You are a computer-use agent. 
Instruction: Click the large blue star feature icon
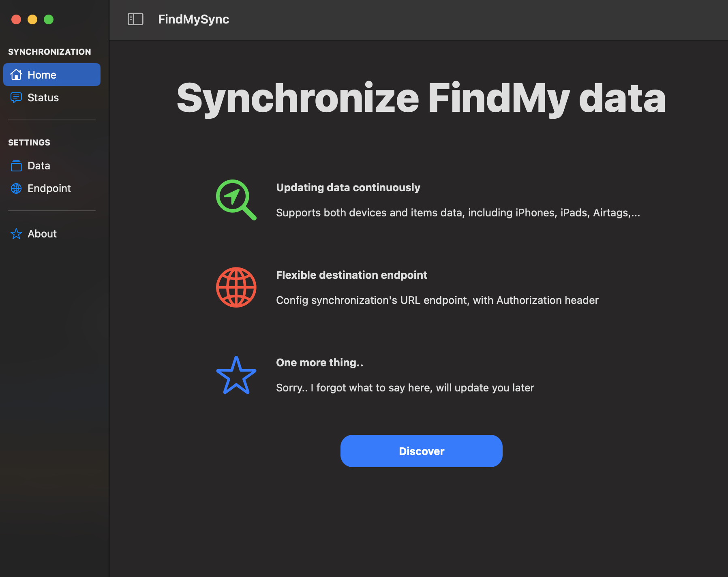tap(236, 375)
